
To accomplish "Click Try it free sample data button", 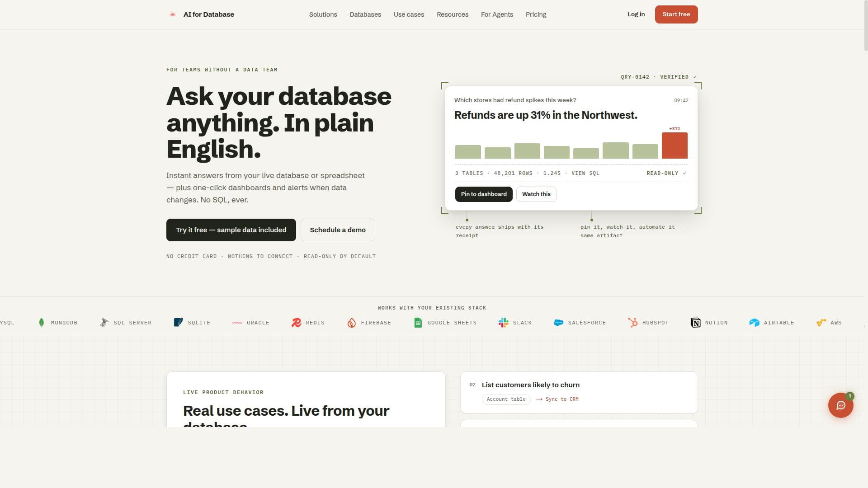I will [231, 230].
